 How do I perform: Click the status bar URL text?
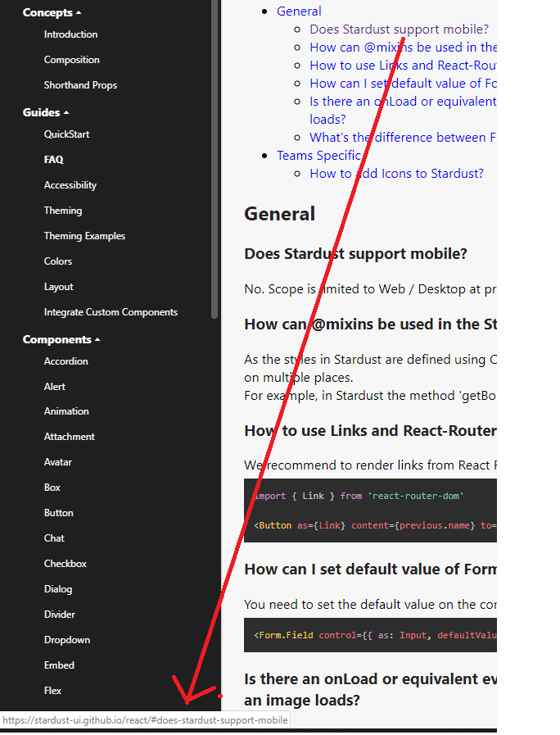pyautogui.click(x=145, y=720)
